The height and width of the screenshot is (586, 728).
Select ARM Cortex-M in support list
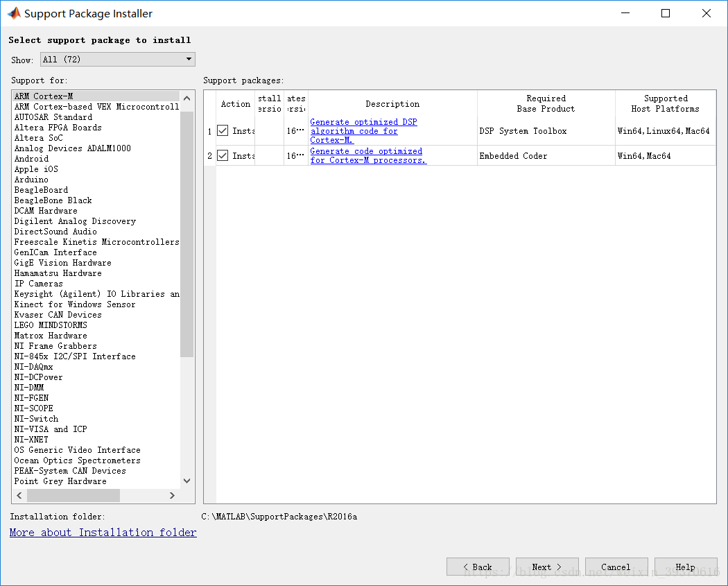coord(96,96)
